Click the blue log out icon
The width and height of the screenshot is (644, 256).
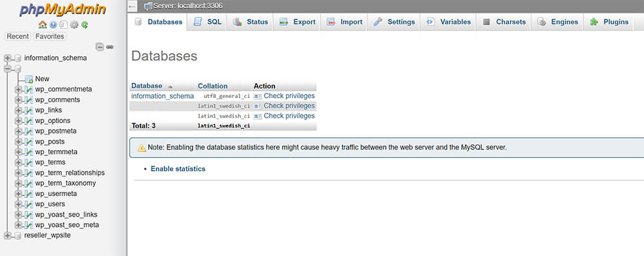pyautogui.click(x=53, y=25)
